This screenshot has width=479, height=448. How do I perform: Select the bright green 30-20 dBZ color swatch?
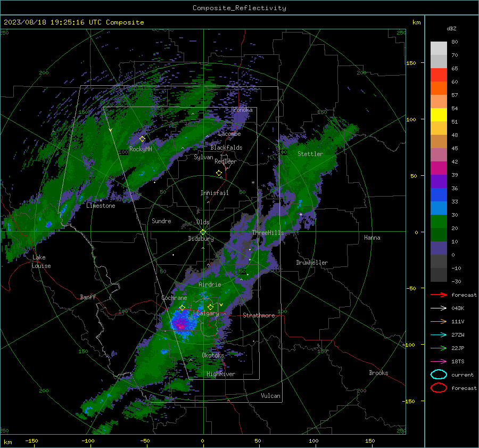439,222
